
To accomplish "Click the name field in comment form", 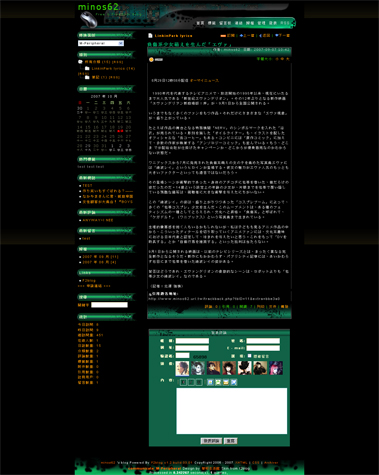I will coord(192,341).
